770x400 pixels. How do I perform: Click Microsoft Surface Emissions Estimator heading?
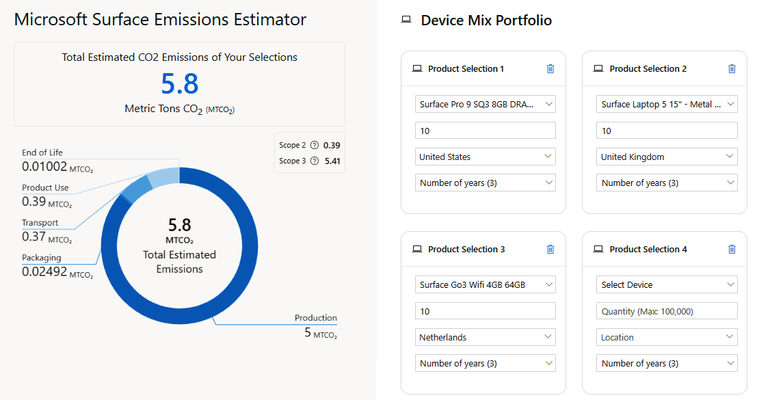coord(160,20)
